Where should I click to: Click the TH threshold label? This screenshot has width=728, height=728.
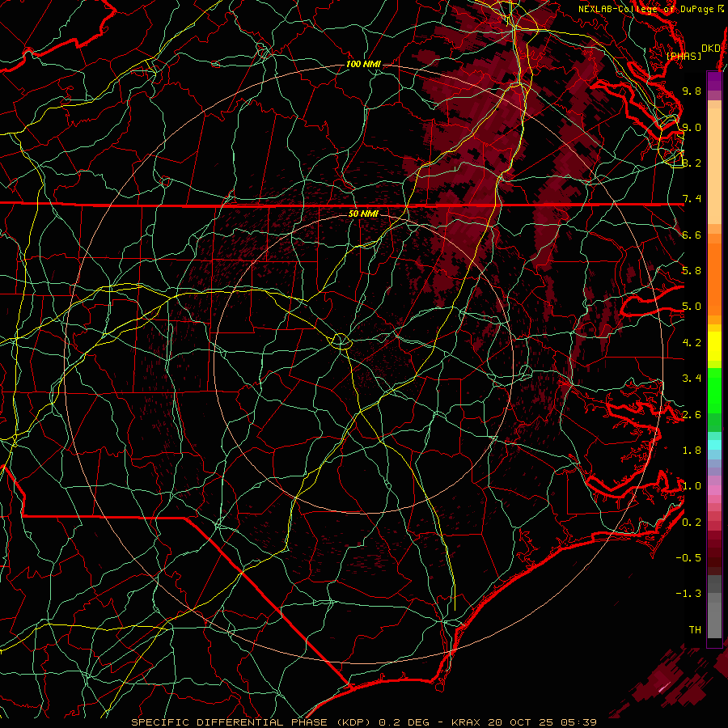click(x=695, y=630)
